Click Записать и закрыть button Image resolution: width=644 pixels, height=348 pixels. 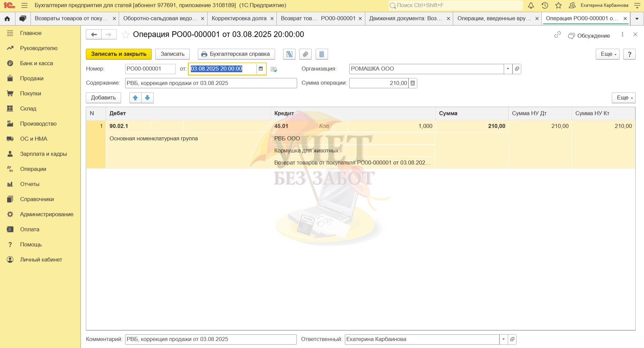tap(119, 54)
